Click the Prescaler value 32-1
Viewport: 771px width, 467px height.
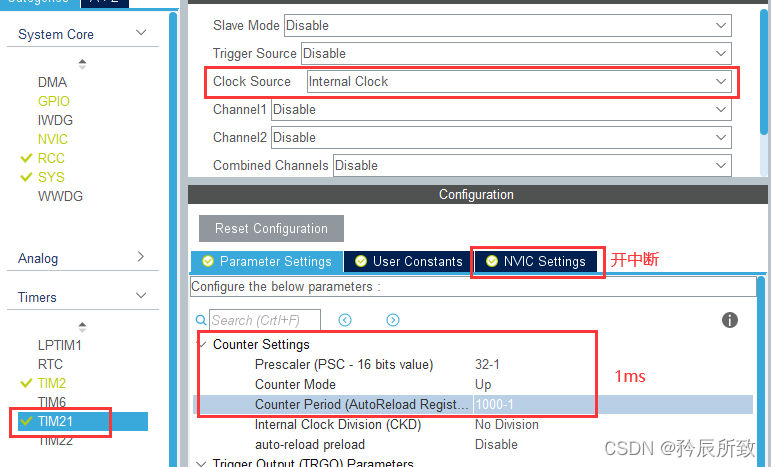tap(487, 364)
